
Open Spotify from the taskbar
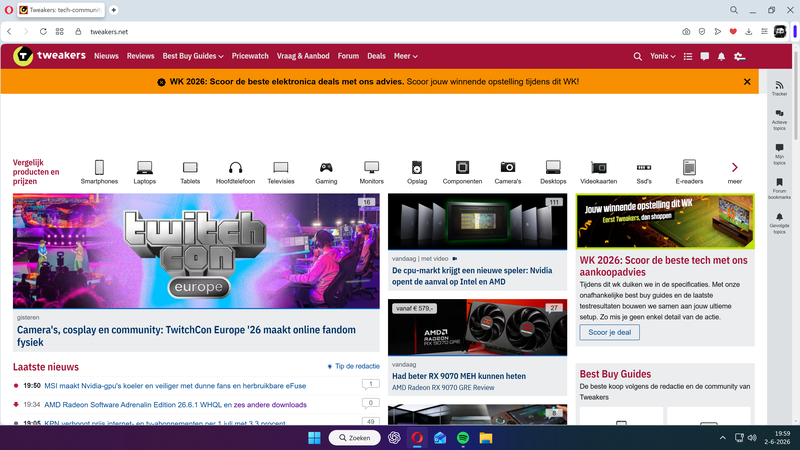point(463,438)
